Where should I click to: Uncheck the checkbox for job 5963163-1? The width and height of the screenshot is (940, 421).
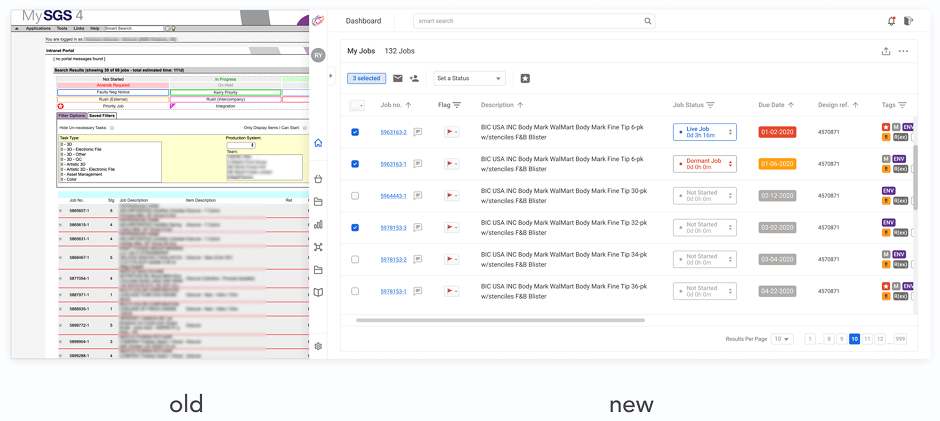(355, 164)
